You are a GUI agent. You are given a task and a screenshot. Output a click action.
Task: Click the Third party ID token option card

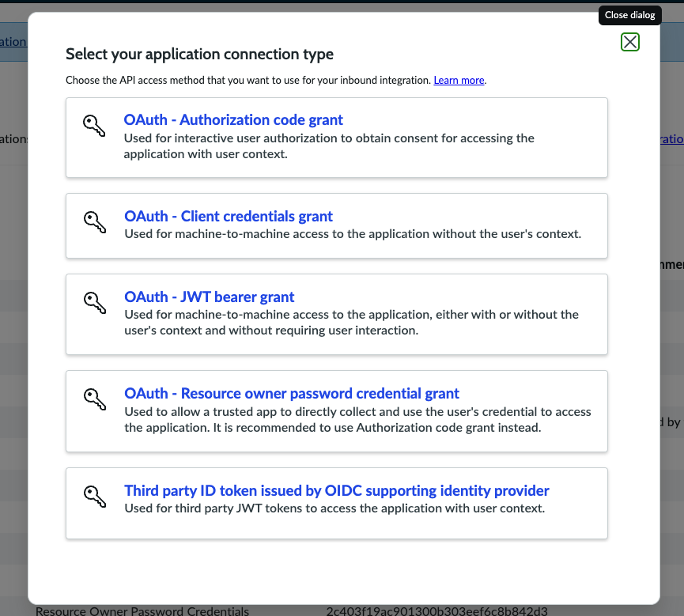[x=336, y=503]
